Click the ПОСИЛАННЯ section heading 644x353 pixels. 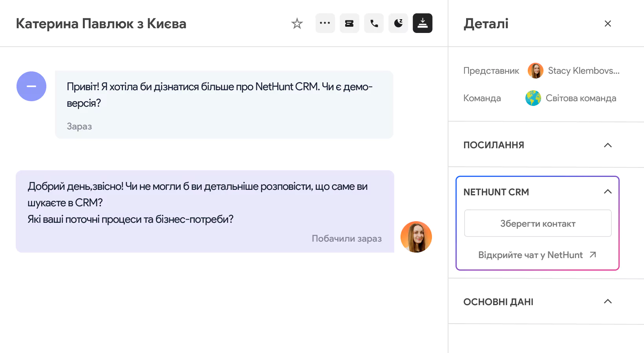click(x=494, y=145)
